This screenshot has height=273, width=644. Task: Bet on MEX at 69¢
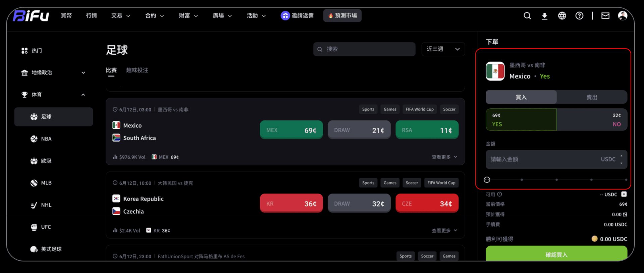click(291, 130)
